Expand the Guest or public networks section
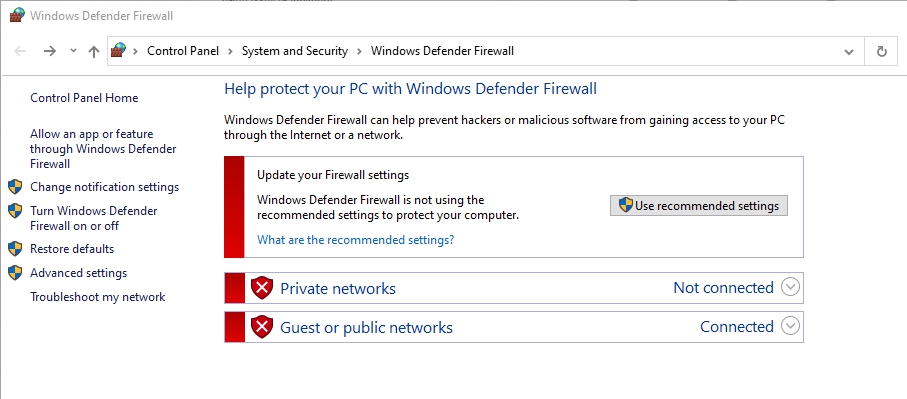 tap(790, 326)
